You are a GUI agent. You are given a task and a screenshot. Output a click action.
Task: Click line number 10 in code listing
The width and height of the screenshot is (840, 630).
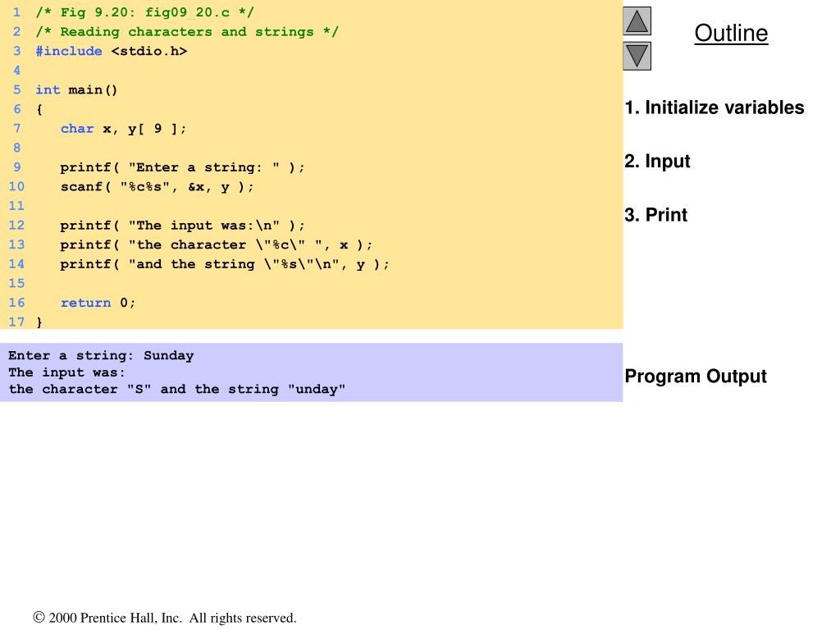click(16, 186)
